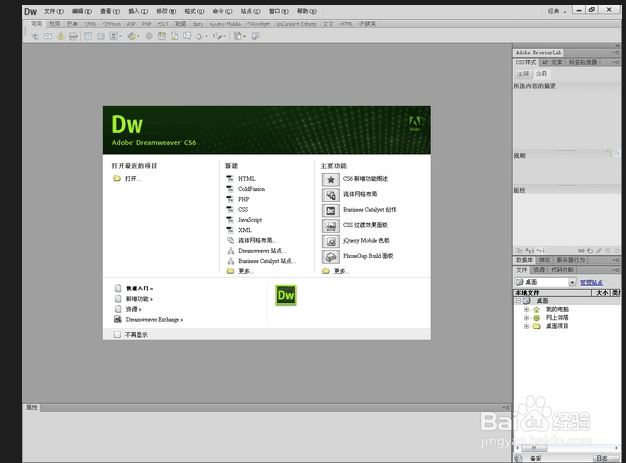Image resolution: width=626 pixels, height=463 pixels.
Task: Expand the 我的电脑 tree node
Action: (527, 309)
